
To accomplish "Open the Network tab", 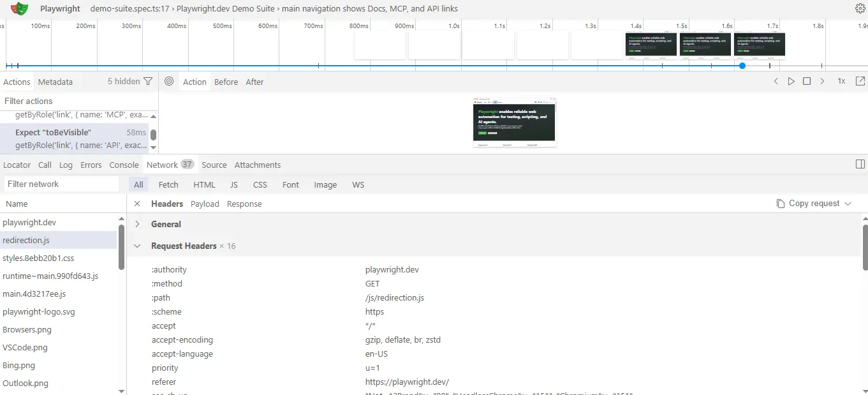I will tap(170, 165).
